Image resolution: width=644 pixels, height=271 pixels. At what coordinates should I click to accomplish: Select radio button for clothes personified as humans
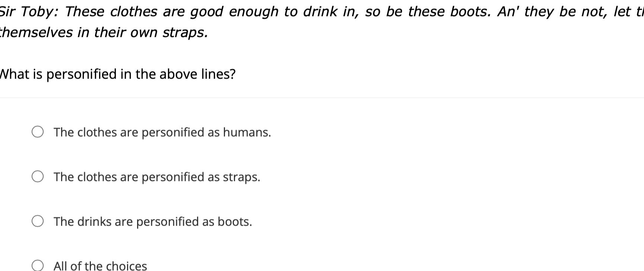coord(38,131)
